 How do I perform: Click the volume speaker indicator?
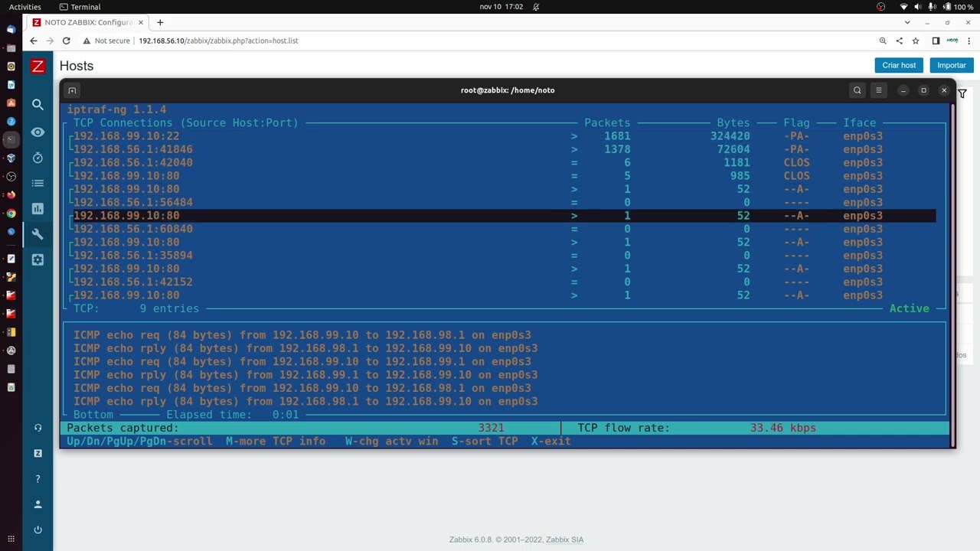(x=918, y=7)
